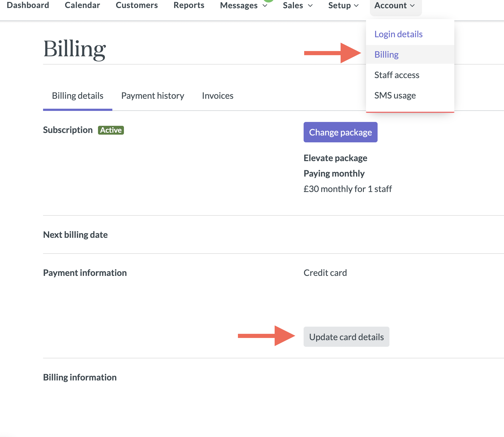Viewport: 504px width, 437px height.
Task: Select Billing in the Account menu
Action: point(386,54)
